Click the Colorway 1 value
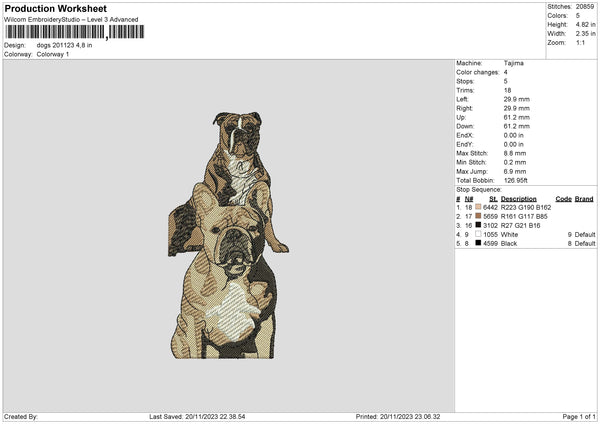Viewport: 600px width, 424px height. point(54,54)
